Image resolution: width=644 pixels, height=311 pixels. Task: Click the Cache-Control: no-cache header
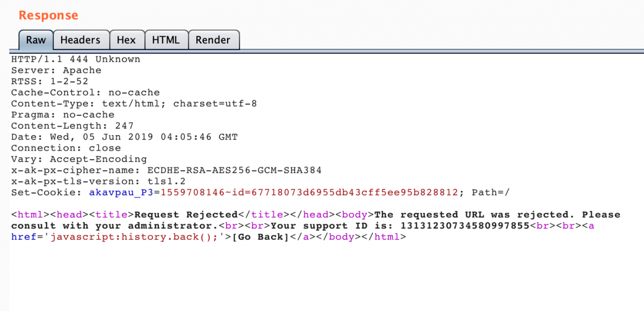[x=85, y=92]
